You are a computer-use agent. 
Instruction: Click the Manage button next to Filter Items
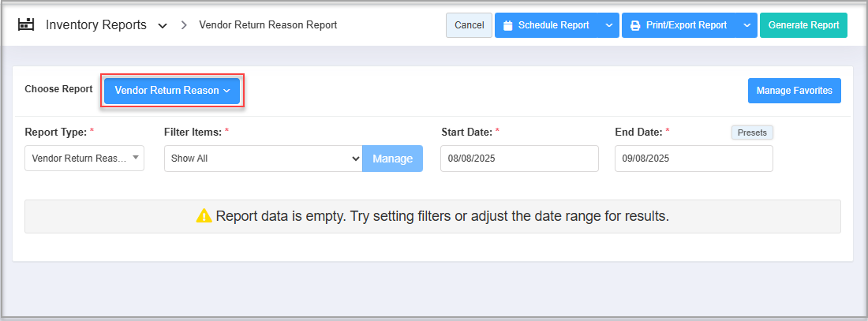[392, 159]
